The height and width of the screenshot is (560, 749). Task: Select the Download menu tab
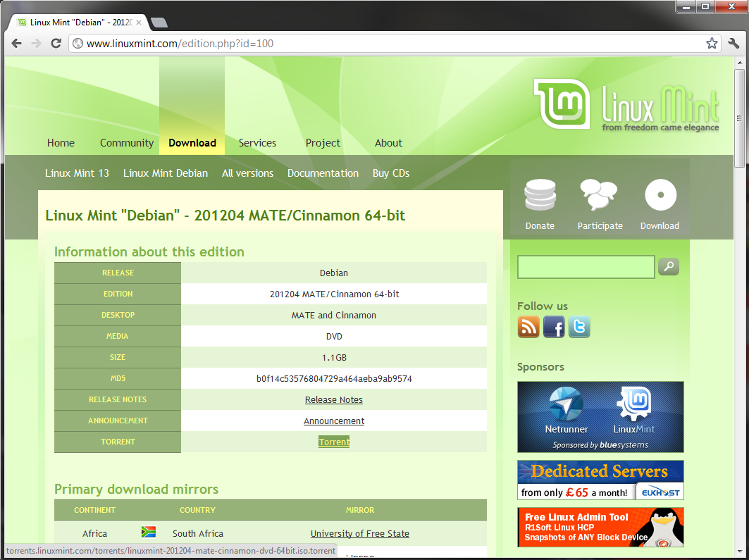(x=192, y=143)
